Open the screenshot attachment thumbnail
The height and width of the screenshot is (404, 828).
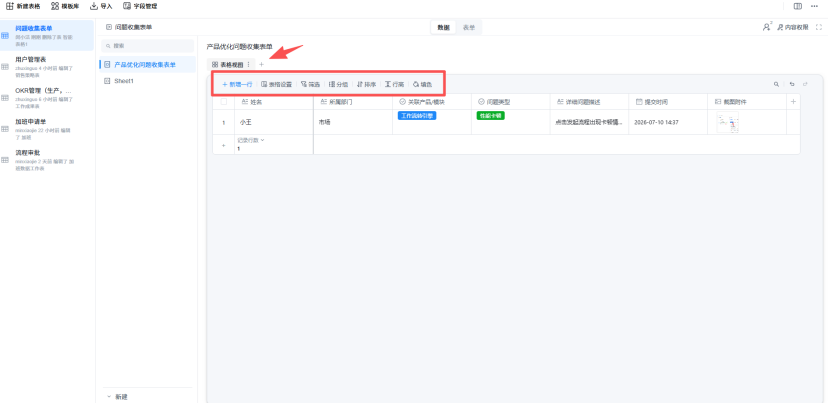728,122
